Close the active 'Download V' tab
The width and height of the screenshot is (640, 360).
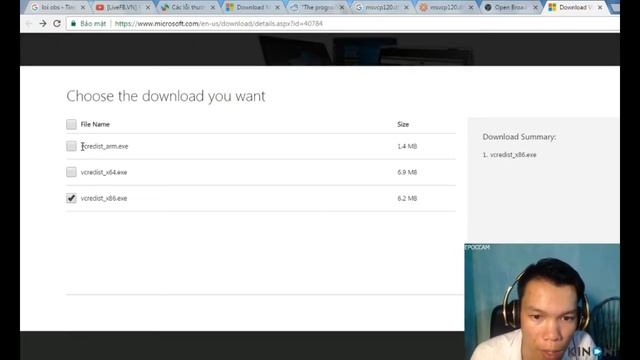[x=600, y=7]
